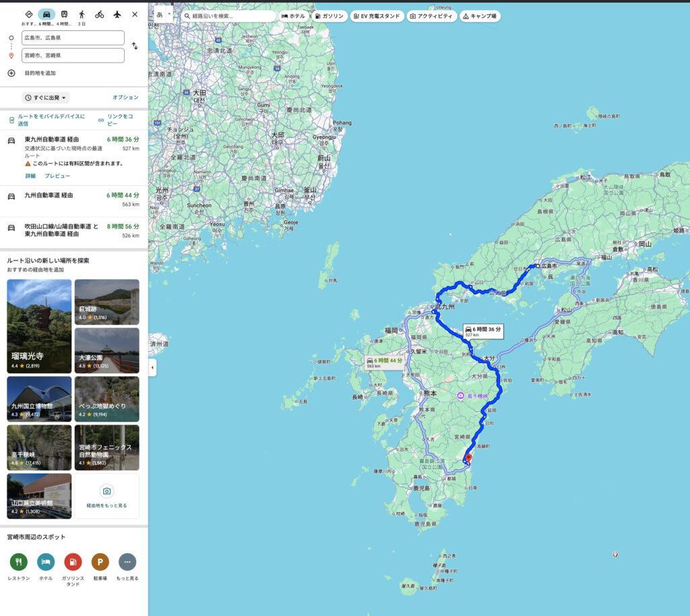
Task: Swap origin and destination
Action: (135, 47)
